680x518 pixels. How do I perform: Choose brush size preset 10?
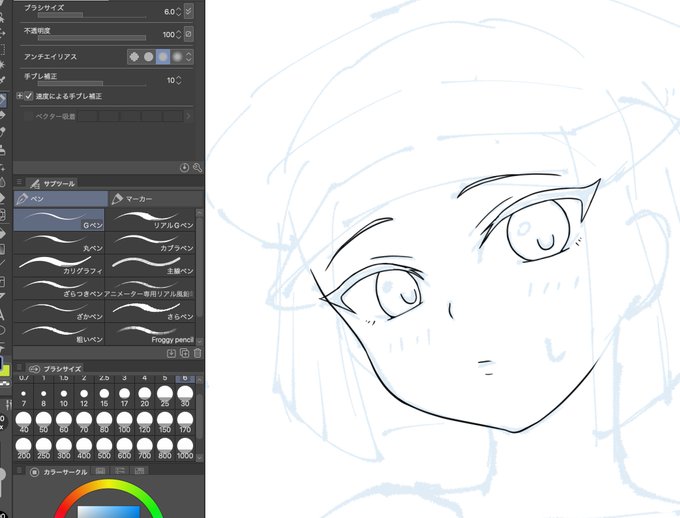point(64,397)
